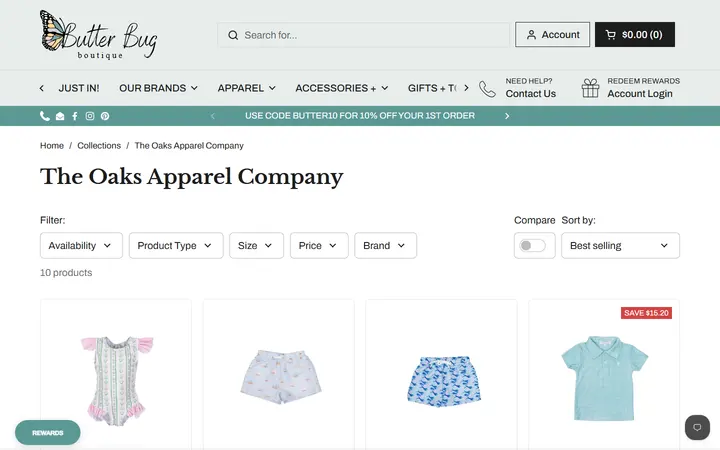Open the Instagram icon link
Viewport: 720px width, 450px height.
[90, 116]
